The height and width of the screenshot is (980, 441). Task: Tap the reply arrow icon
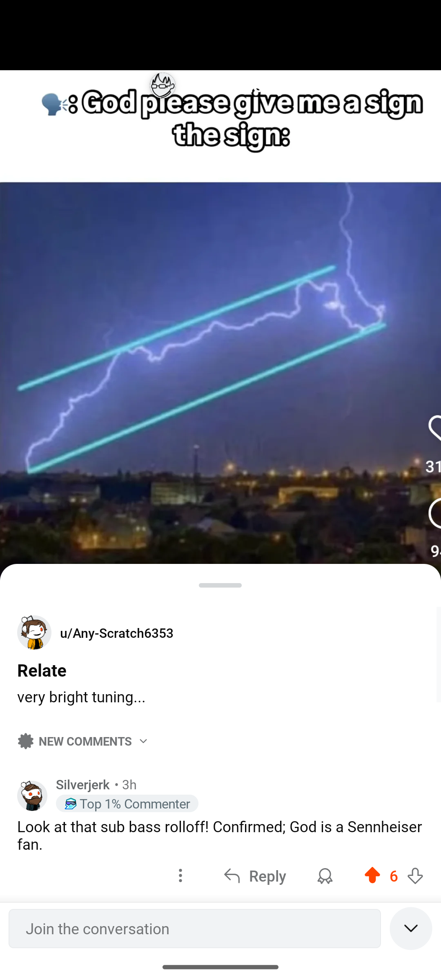(x=232, y=876)
